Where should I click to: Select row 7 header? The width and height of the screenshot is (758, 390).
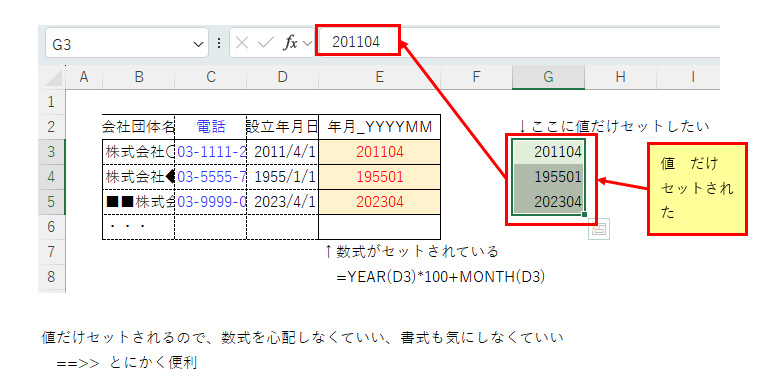(51, 252)
